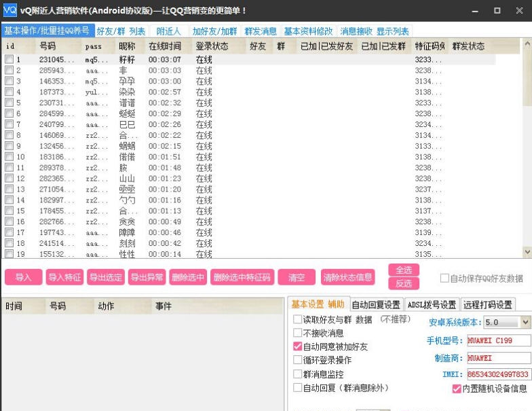Open the ADSL拨号设置 tab
532x411 pixels.
[432, 305]
